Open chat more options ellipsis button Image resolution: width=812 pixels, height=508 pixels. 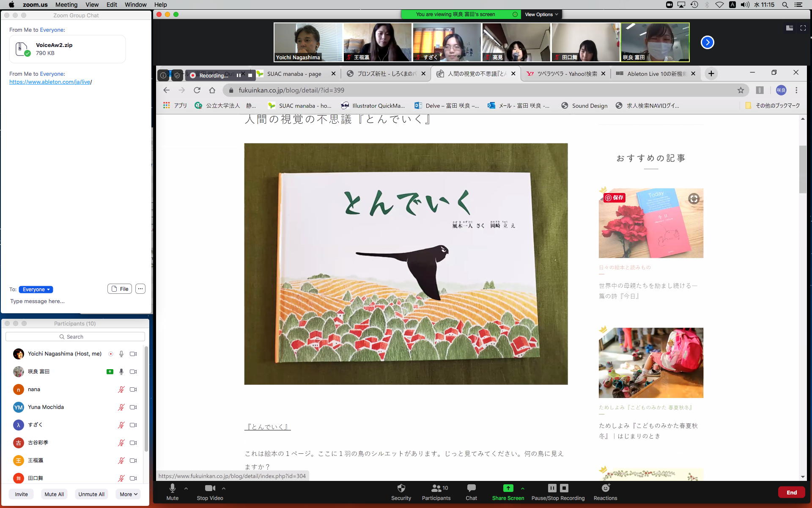140,289
